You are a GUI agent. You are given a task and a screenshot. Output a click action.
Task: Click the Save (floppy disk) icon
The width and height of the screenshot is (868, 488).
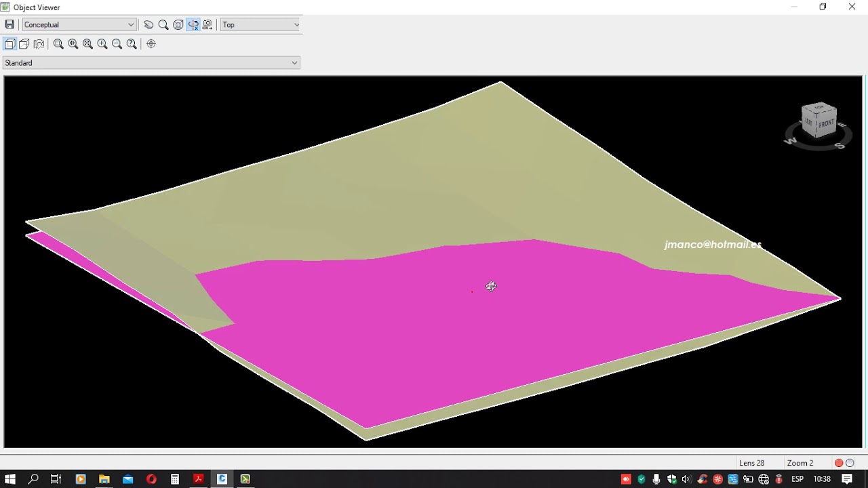pos(9,24)
